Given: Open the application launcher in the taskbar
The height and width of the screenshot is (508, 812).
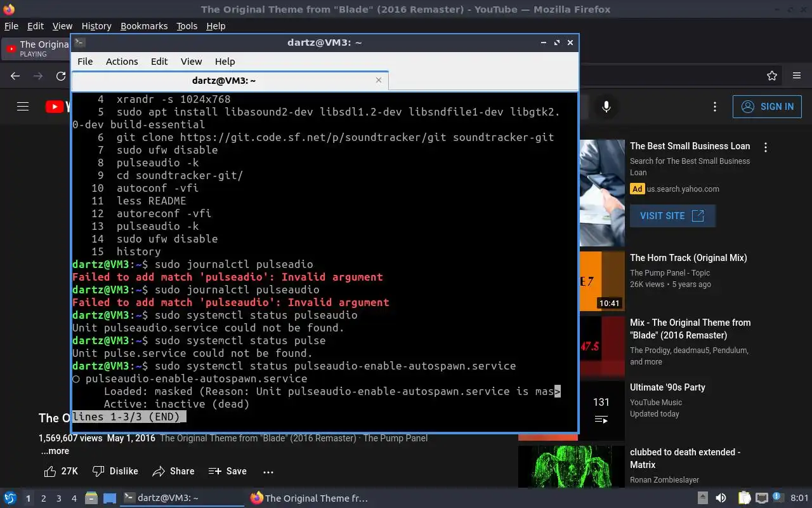Looking at the screenshot, I should coord(10,498).
